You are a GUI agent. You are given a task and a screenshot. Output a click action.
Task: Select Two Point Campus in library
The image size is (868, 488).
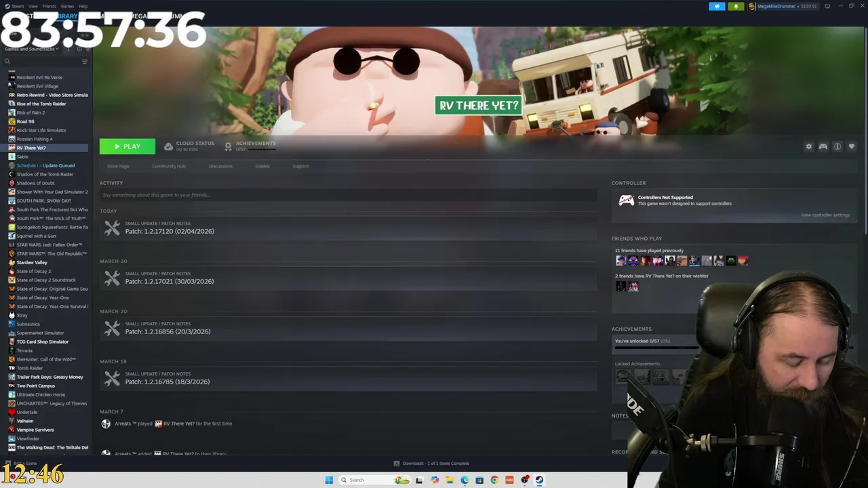(35, 386)
